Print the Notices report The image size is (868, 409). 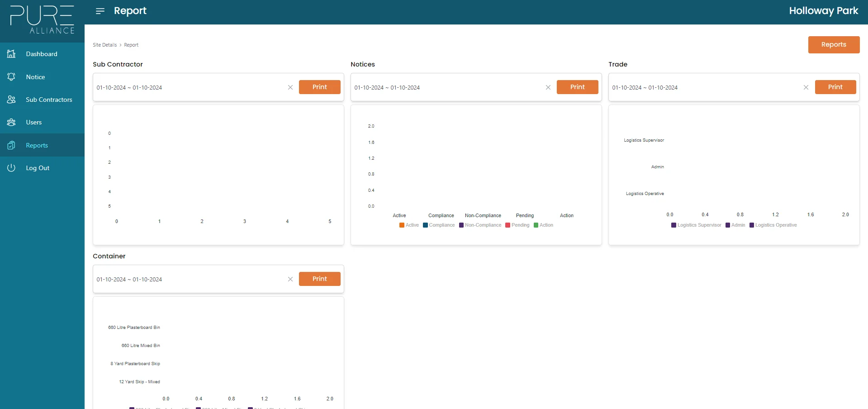click(x=577, y=87)
